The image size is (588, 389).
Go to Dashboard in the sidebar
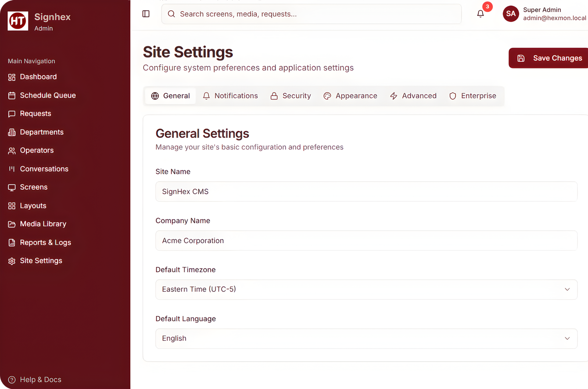click(38, 77)
